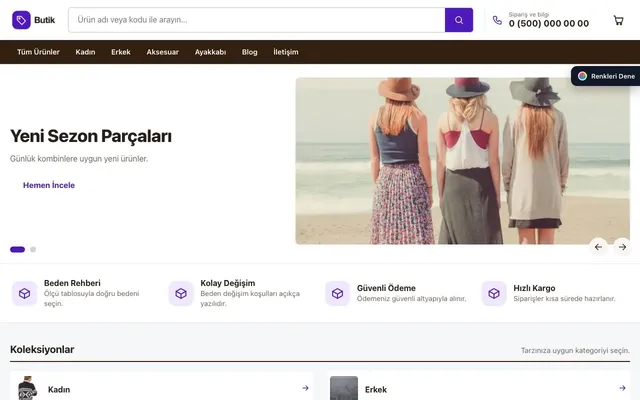The image size is (640, 400).
Task: Open the İletişim menu item
Action: click(286, 52)
